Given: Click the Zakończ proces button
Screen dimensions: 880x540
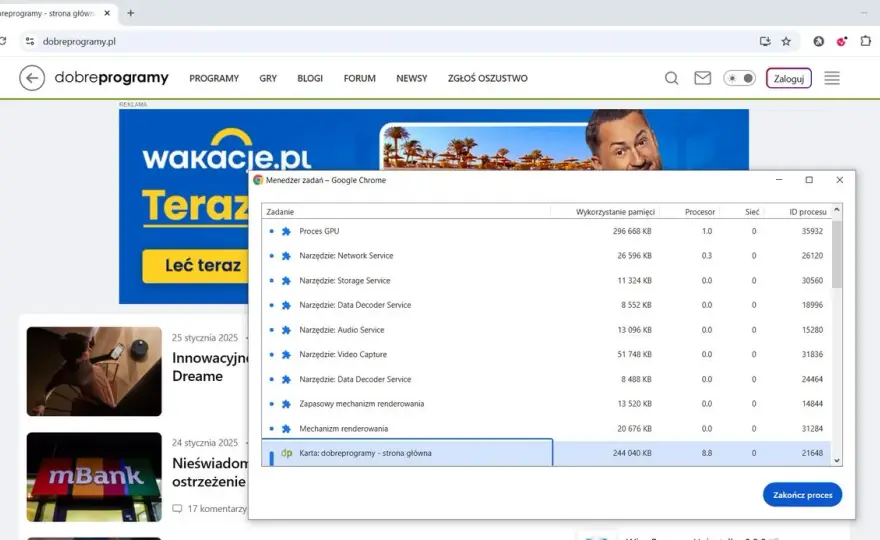Looking at the screenshot, I should pyautogui.click(x=802, y=495).
